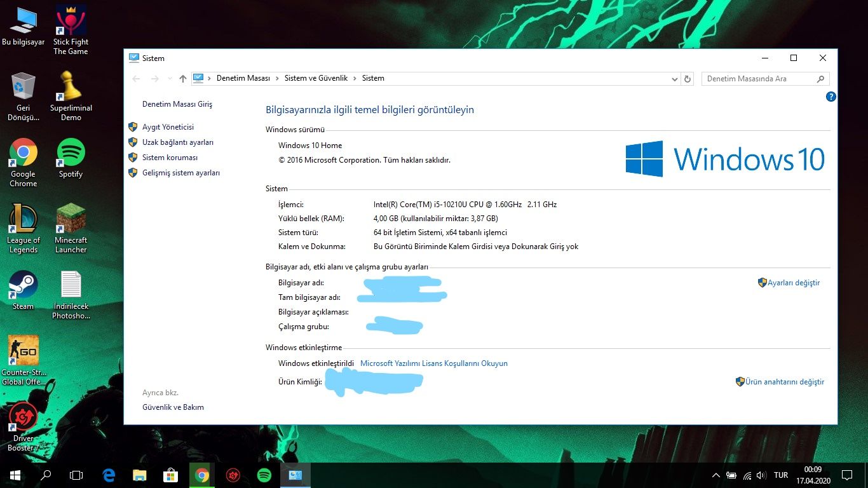Open Driver Booster desktop shortcut
This screenshot has width=868, height=488.
coord(24,427)
